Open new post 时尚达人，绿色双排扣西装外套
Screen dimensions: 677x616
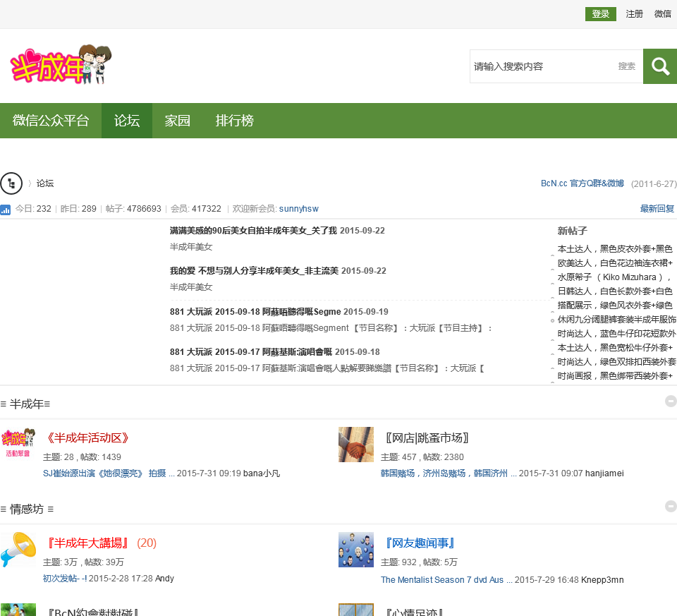(x=616, y=362)
